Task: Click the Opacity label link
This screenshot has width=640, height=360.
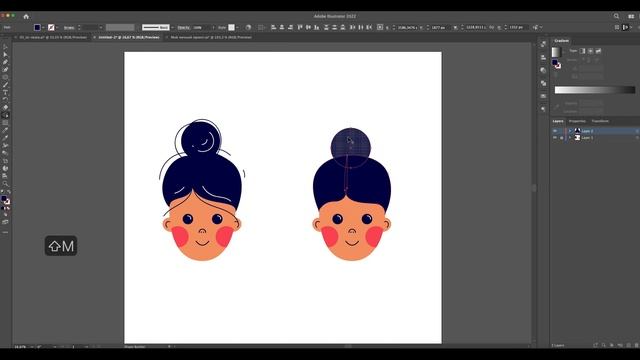Action: click(184, 27)
